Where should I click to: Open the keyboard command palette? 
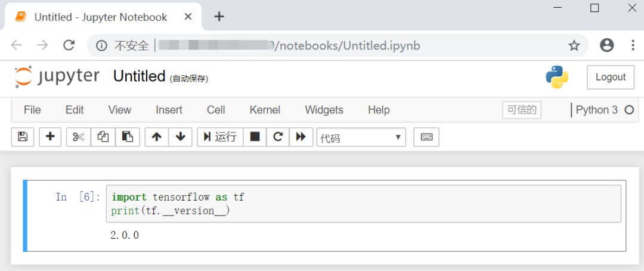(x=426, y=137)
